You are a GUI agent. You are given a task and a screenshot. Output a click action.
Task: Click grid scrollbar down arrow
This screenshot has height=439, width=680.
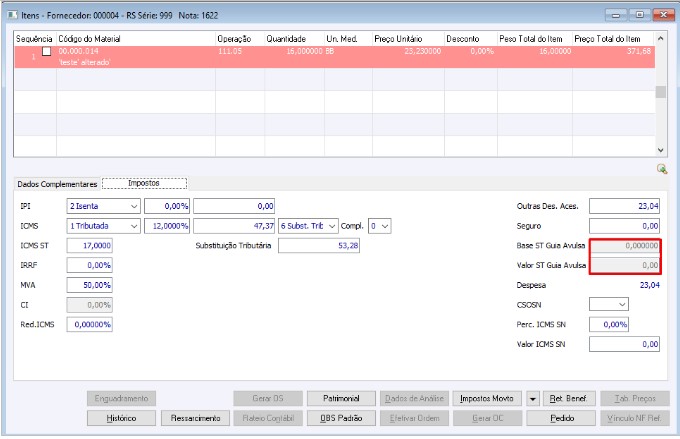point(660,150)
